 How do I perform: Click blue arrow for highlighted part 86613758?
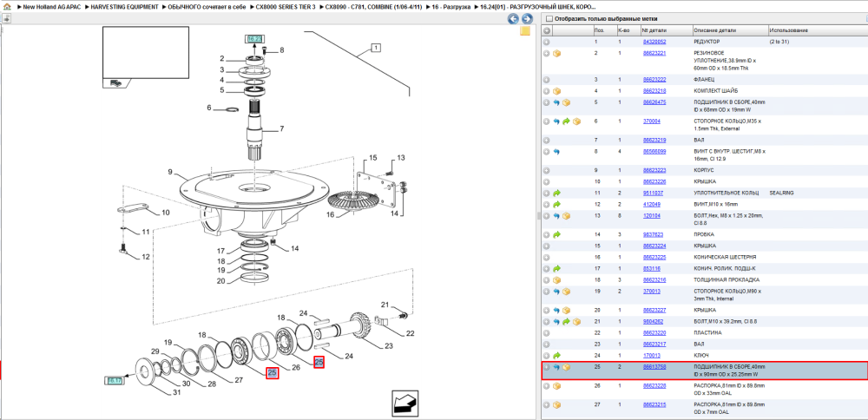556,367
